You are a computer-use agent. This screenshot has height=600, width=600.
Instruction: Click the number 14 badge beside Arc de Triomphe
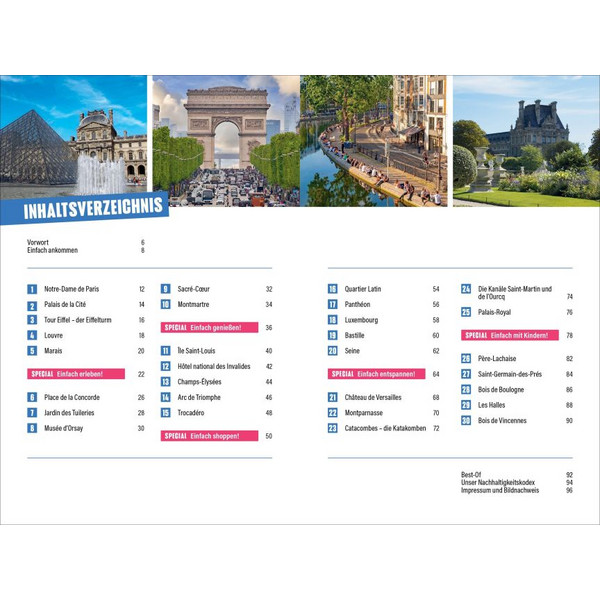point(165,398)
